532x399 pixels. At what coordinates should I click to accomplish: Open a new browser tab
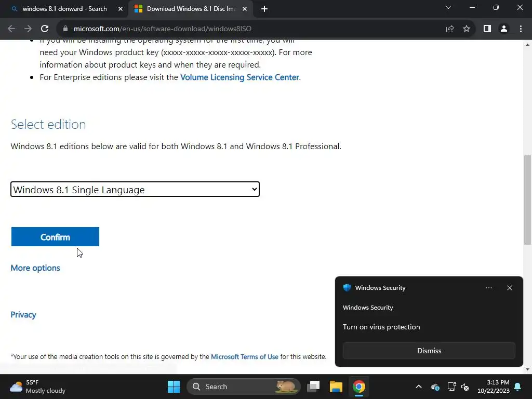(264, 9)
